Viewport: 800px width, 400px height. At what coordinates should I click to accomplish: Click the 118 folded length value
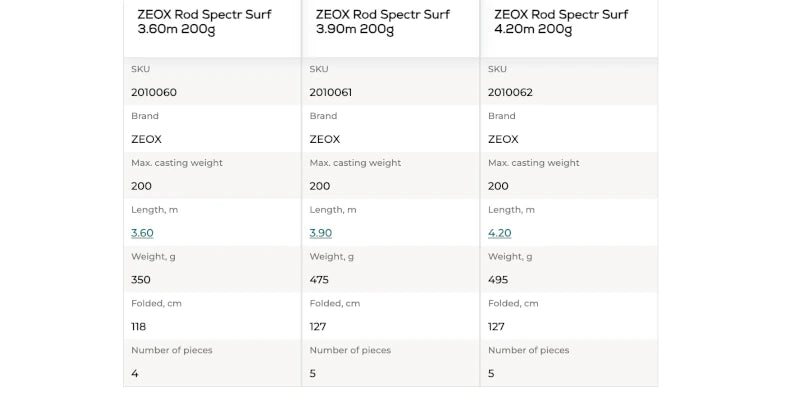139,327
